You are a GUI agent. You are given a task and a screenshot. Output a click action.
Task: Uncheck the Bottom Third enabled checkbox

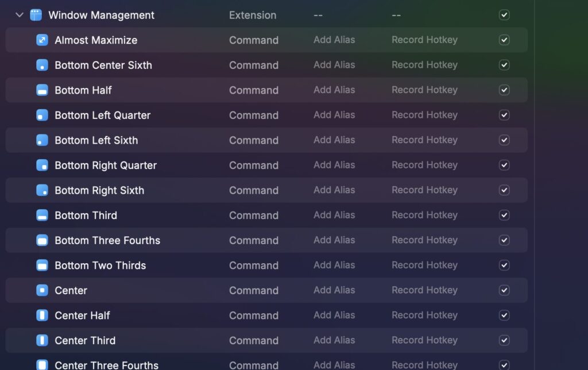pyautogui.click(x=504, y=215)
